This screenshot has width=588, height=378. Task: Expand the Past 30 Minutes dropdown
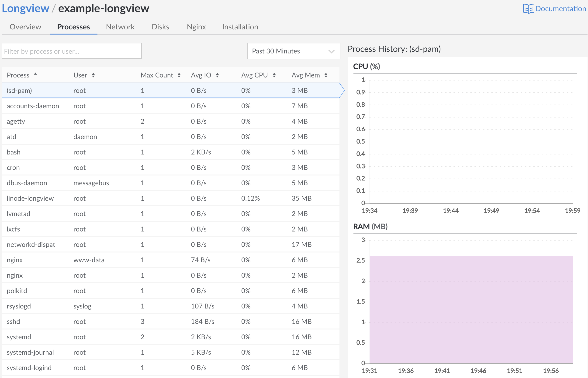(293, 51)
